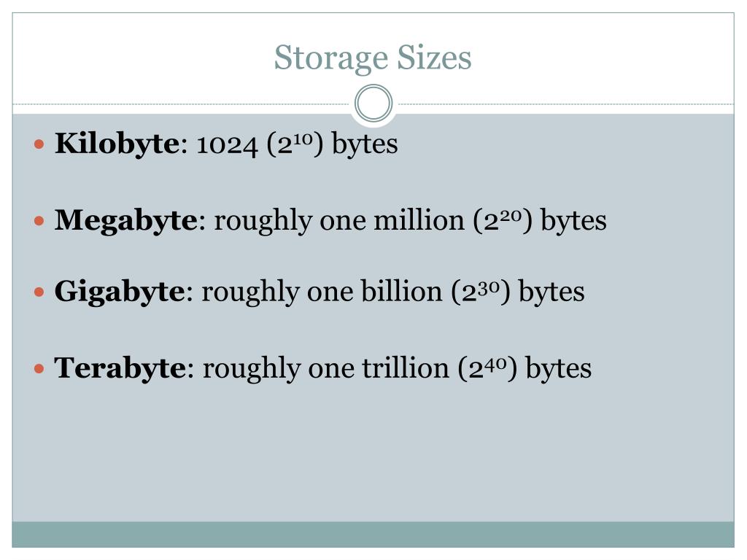
Task: Click the 2^10 exponent in the Kilobyte line
Action: click(x=295, y=144)
